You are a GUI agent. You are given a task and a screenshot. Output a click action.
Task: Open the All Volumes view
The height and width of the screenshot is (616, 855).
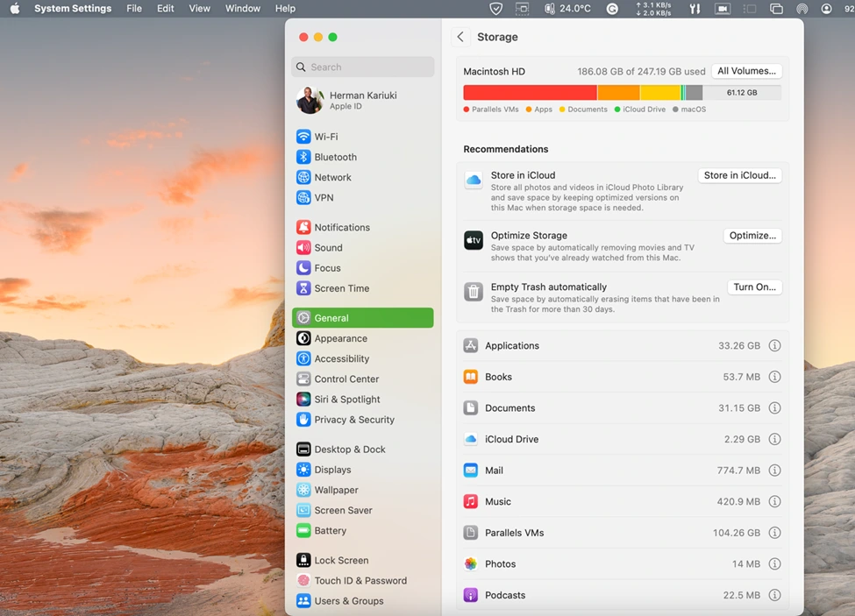click(746, 70)
